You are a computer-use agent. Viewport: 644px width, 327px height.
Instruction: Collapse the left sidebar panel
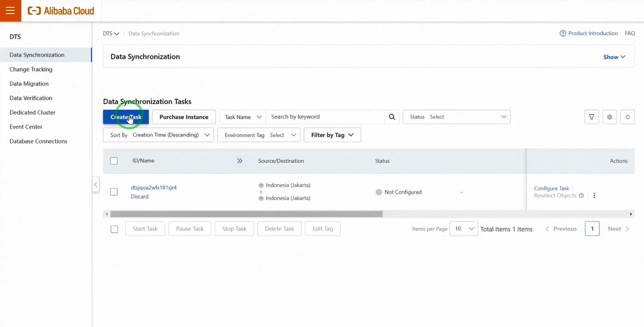pyautogui.click(x=95, y=185)
